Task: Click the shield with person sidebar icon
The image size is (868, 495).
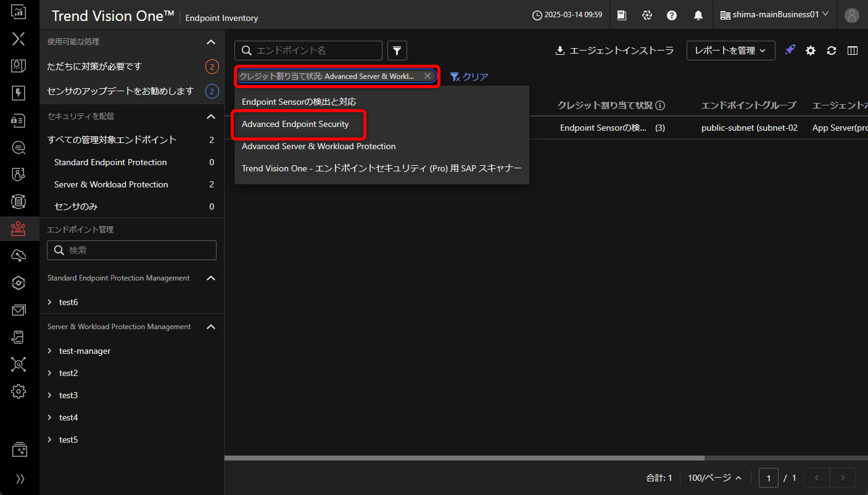Action: pos(19,174)
